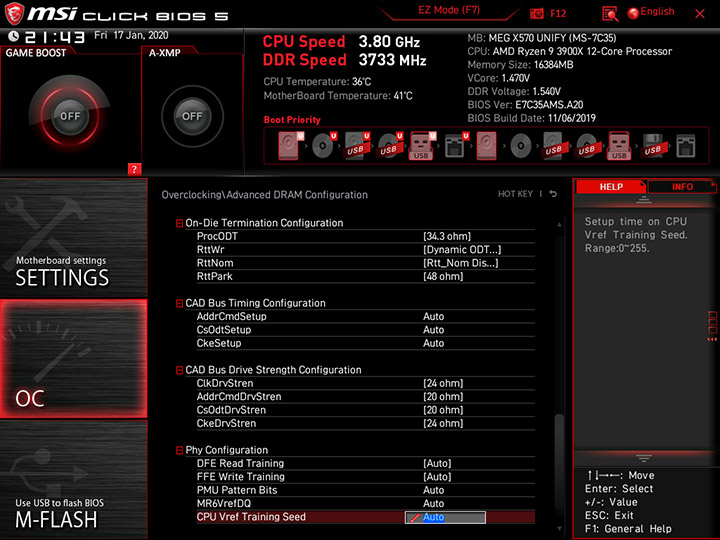Viewport: 720px width, 540px height.
Task: Click the back arrow next to HOT KEY
Action: pyautogui.click(x=553, y=194)
